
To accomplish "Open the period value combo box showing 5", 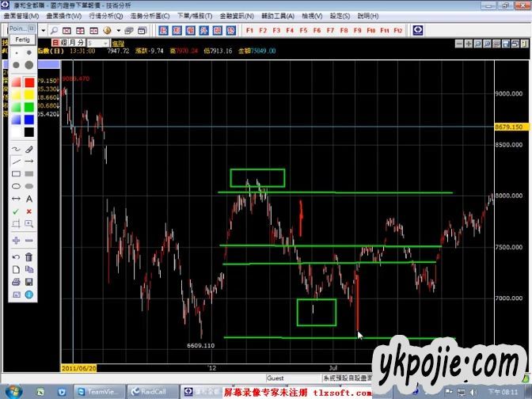I will [99, 43].
